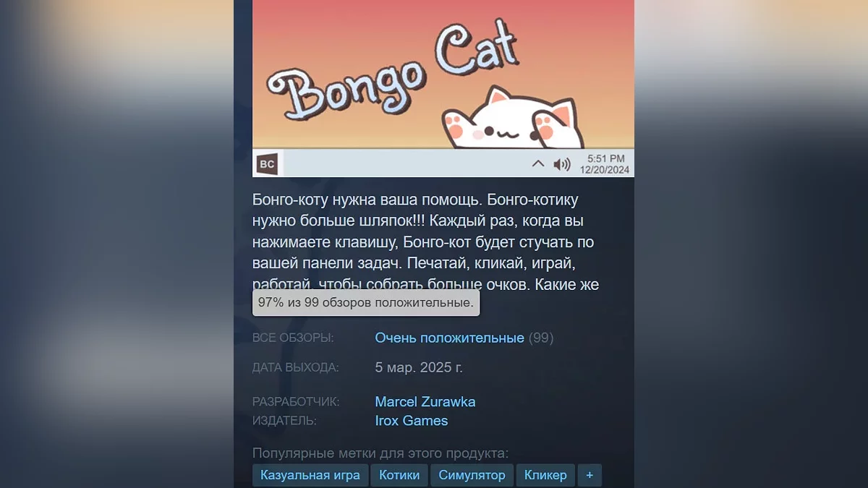Select the 'Котики' tag
The height and width of the screenshot is (488, 868).
[x=399, y=475]
